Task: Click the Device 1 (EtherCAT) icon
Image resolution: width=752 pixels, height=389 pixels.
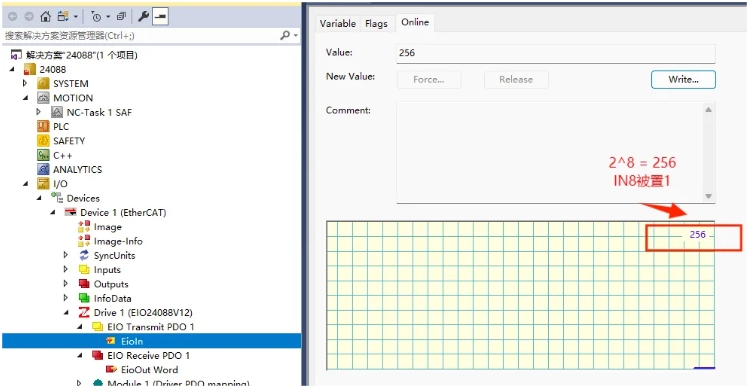Action: pyautogui.click(x=71, y=212)
